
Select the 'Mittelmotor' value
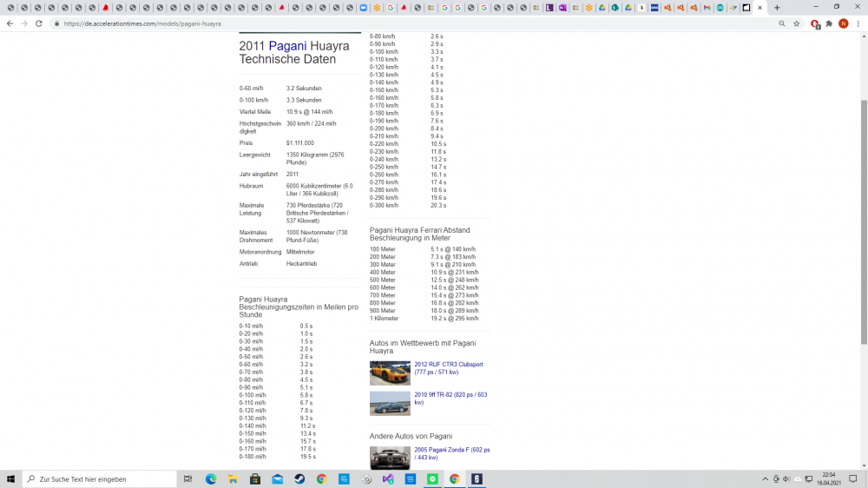300,252
